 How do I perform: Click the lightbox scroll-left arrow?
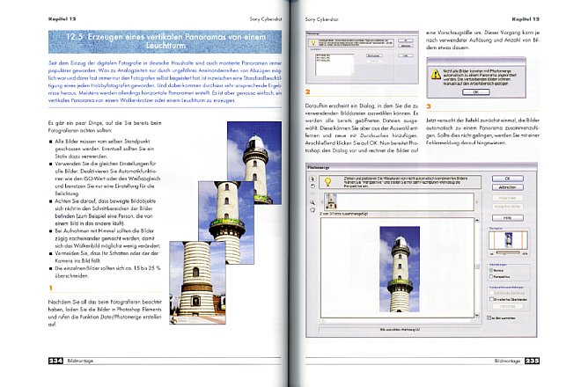[322, 202]
